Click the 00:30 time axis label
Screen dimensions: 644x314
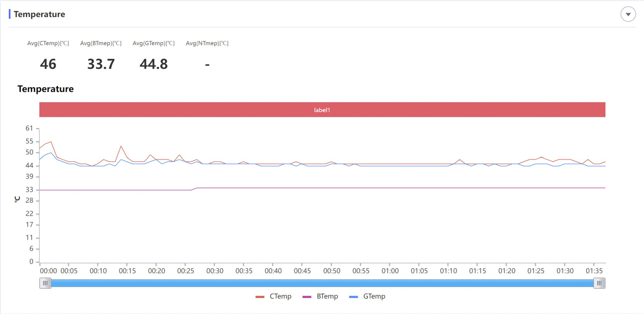[215, 271]
